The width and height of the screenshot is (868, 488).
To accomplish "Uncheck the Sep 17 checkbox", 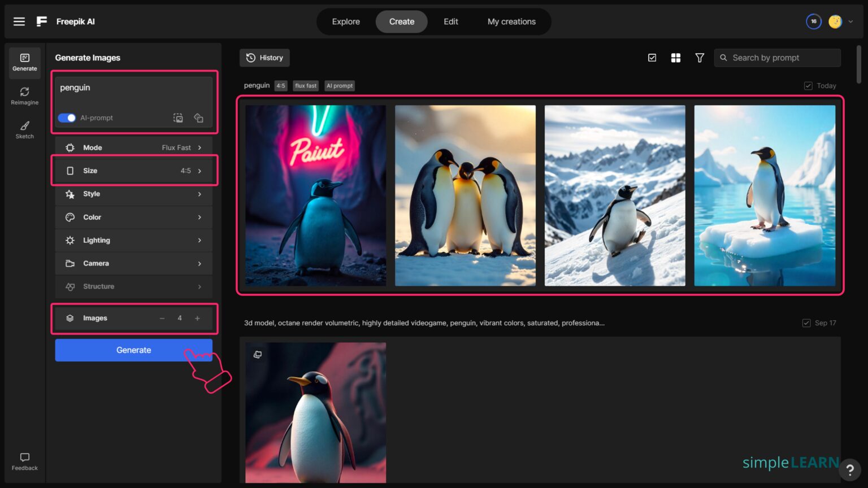I will [x=806, y=323].
